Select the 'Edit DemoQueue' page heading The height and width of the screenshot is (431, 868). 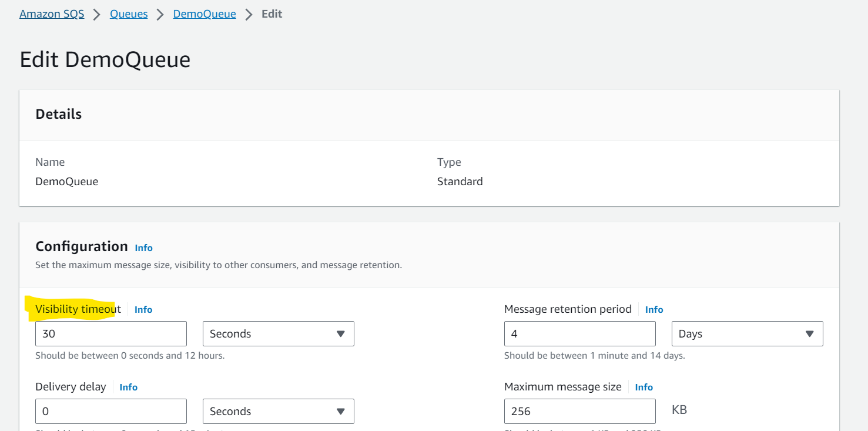click(105, 60)
